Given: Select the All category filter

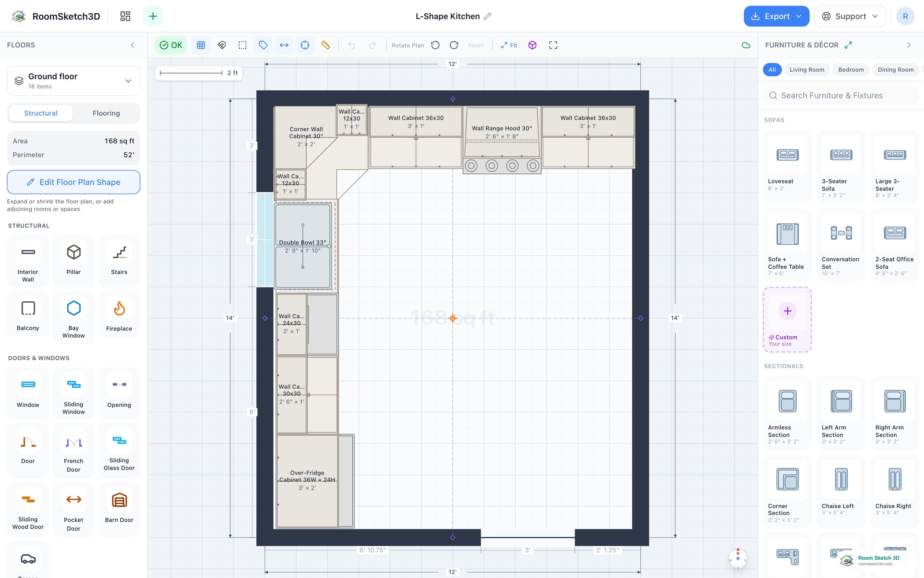Looking at the screenshot, I should click(x=772, y=70).
